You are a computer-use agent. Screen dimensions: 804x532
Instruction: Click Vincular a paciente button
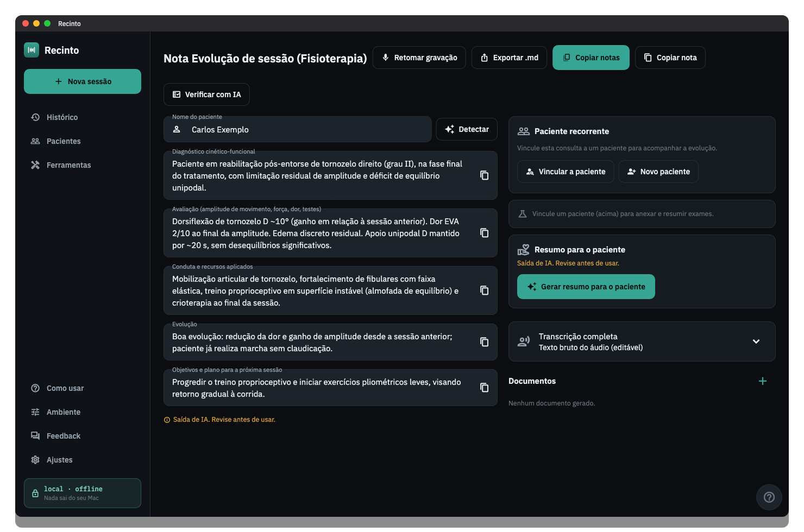566,172
